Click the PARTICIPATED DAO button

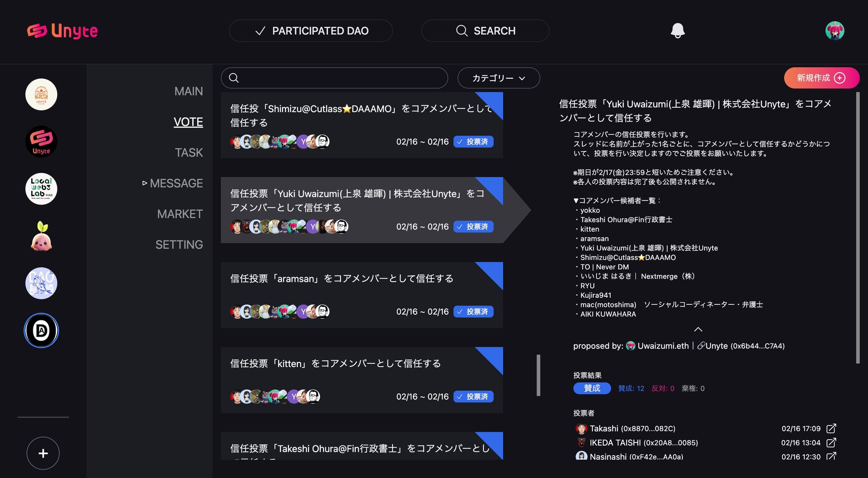point(311,31)
